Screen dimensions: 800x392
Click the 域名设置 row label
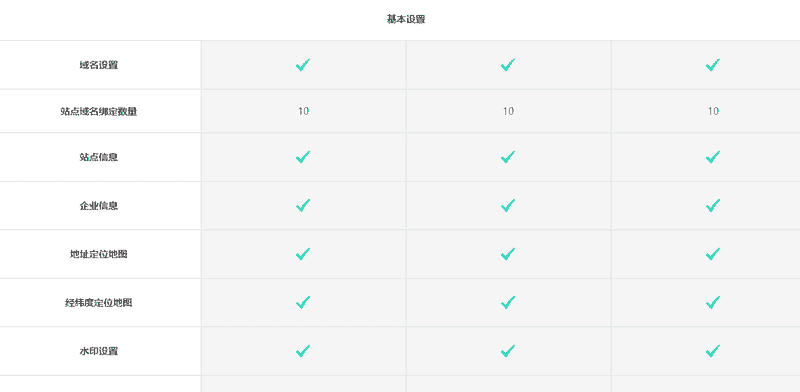(99, 65)
